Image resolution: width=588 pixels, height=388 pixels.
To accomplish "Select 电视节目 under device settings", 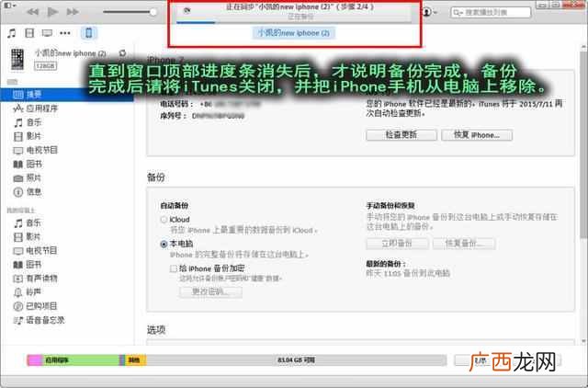I will 36,150.
